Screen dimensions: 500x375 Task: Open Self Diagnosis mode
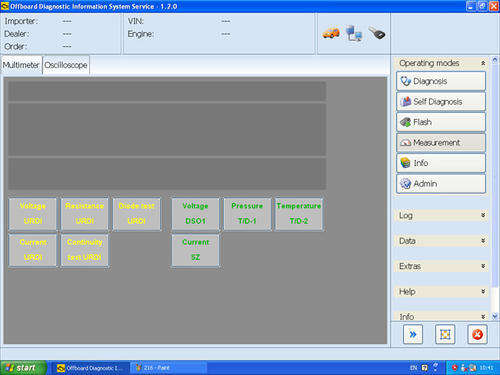pyautogui.click(x=441, y=102)
